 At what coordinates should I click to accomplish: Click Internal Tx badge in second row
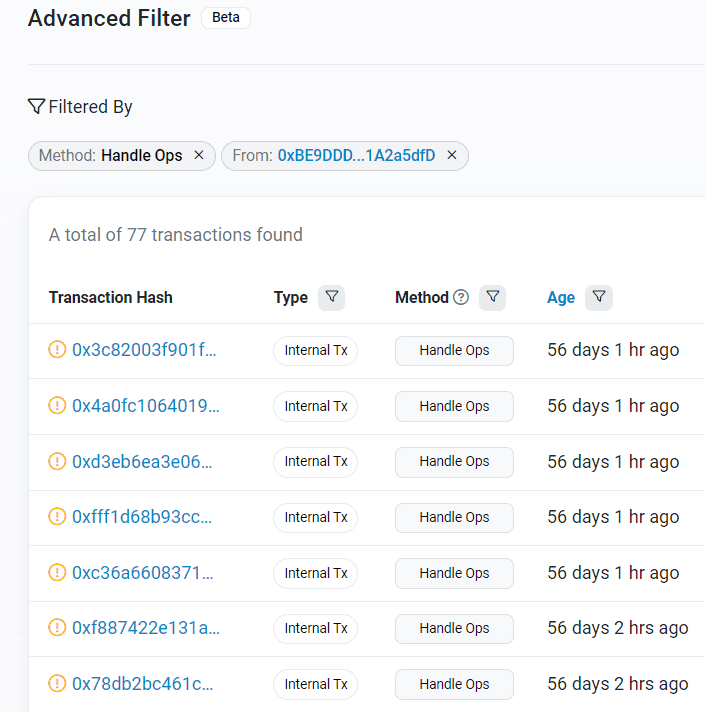[315, 406]
